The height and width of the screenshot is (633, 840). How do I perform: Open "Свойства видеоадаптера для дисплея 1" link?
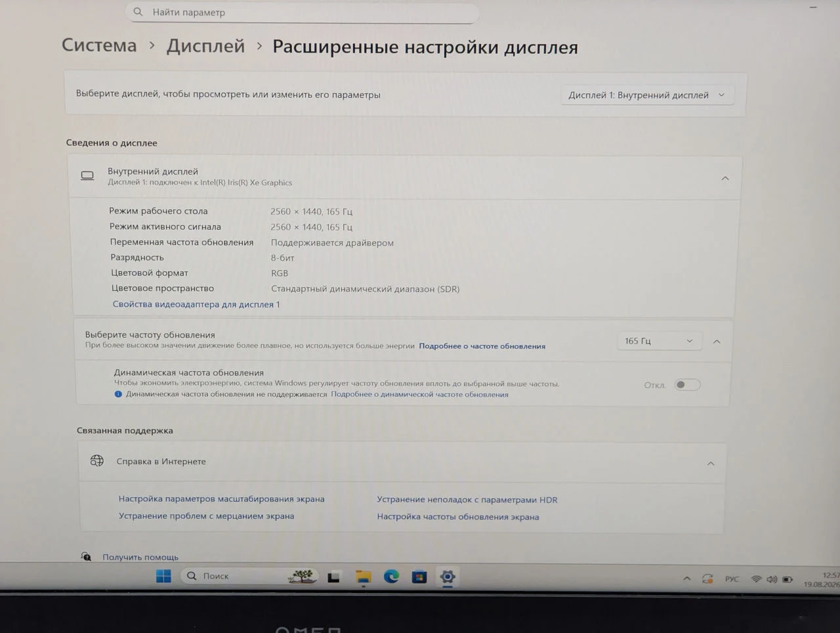(x=196, y=305)
